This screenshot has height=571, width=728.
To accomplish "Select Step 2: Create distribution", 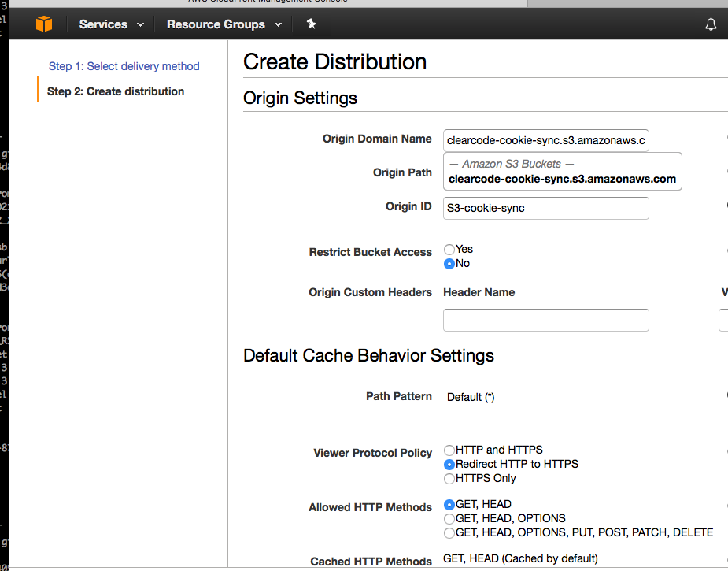I will coord(116,91).
